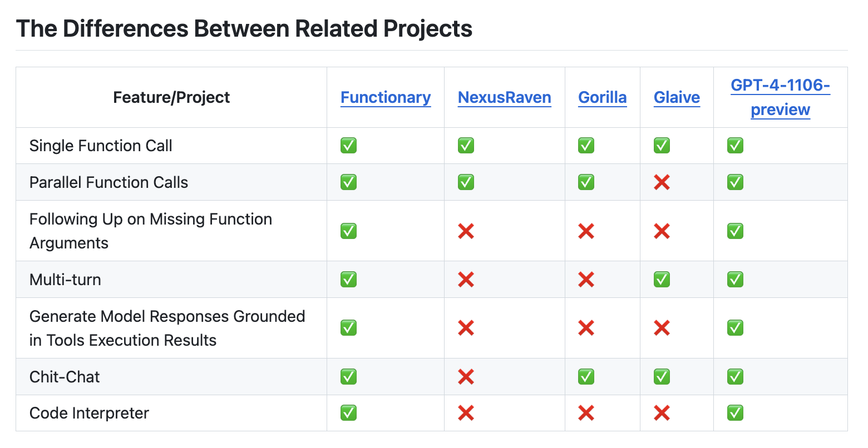Click the red cross for NexusRaven Chit-Chat

coord(466,376)
